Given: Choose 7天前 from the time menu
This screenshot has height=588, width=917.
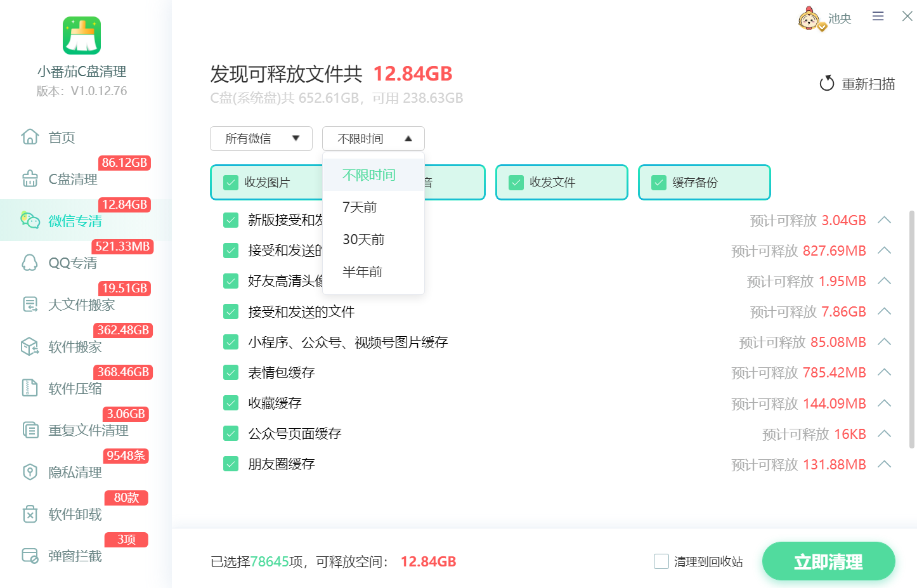Looking at the screenshot, I should (374, 207).
